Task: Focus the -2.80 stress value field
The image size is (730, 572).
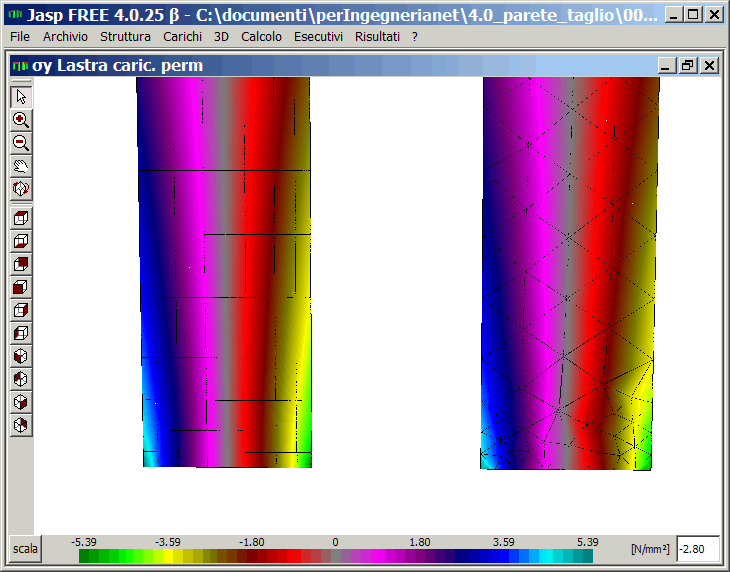Action: point(697,549)
